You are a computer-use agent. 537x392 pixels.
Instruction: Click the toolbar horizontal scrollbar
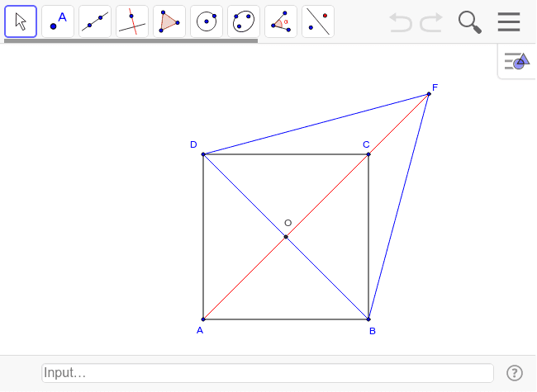pos(131,40)
